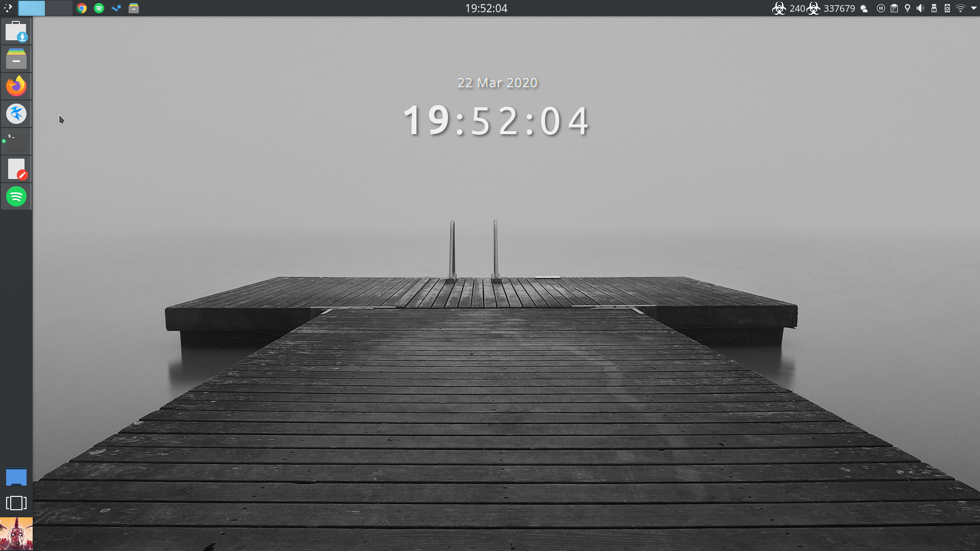Toggle media pause button in tray
Screen dimensions: 980x551
tap(880, 8)
